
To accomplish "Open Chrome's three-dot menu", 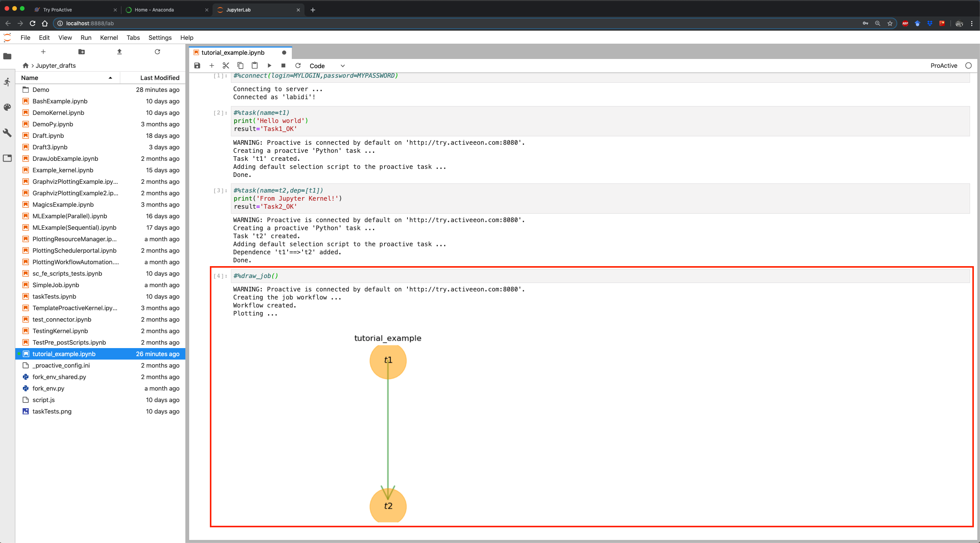I will (972, 23).
